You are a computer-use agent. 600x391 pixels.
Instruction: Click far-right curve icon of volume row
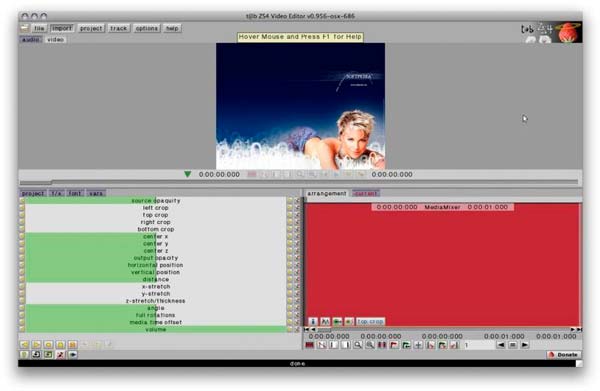pos(297,329)
